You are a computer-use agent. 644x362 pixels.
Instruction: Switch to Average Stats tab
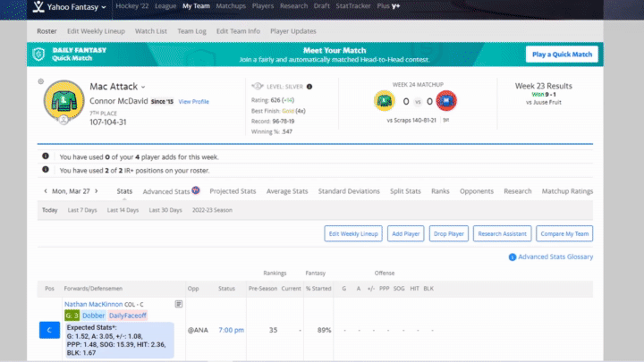pyautogui.click(x=287, y=191)
